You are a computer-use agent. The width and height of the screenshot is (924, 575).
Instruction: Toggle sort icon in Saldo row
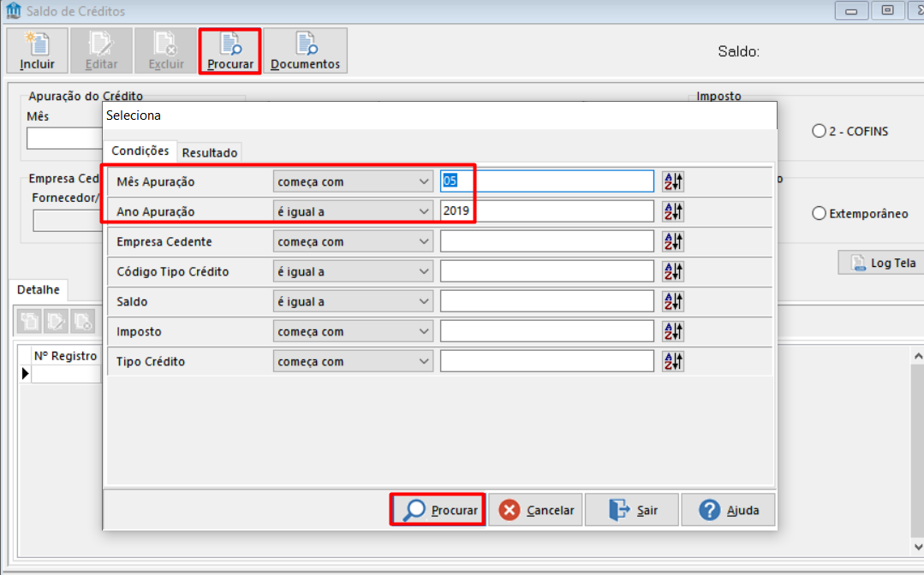pyautogui.click(x=673, y=301)
